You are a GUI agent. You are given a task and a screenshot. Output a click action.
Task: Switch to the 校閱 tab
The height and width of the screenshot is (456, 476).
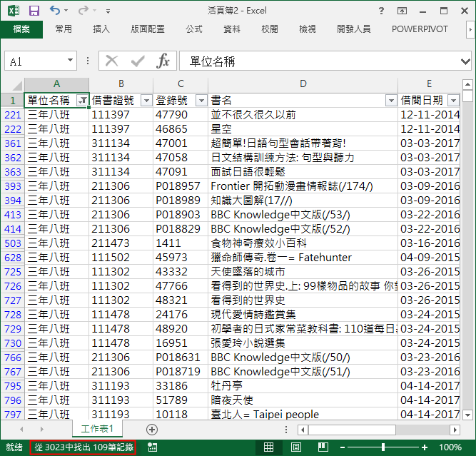270,29
